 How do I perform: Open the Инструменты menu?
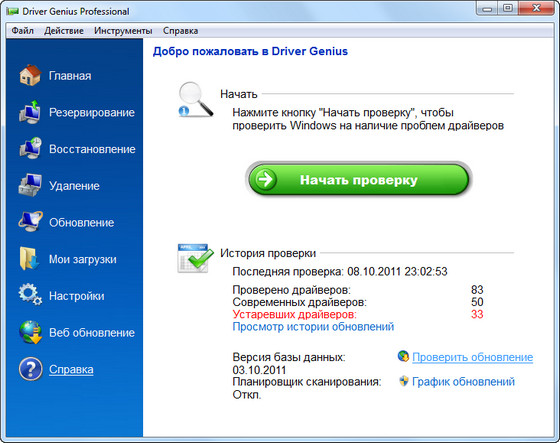point(123,31)
